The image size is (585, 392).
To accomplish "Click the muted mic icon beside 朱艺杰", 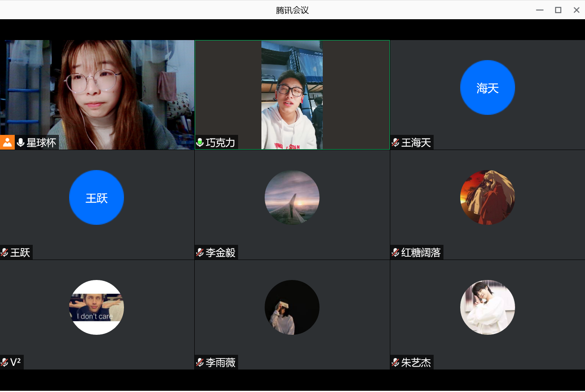I will [x=395, y=362].
